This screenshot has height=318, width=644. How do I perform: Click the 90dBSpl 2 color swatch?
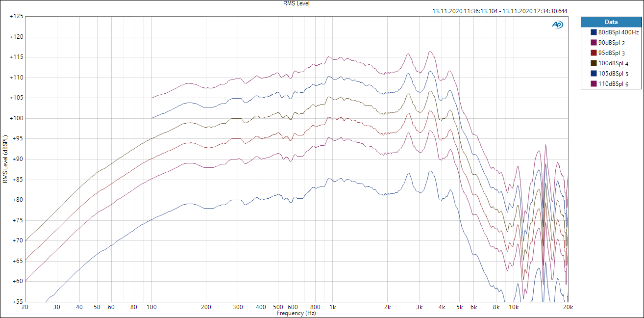tap(594, 43)
